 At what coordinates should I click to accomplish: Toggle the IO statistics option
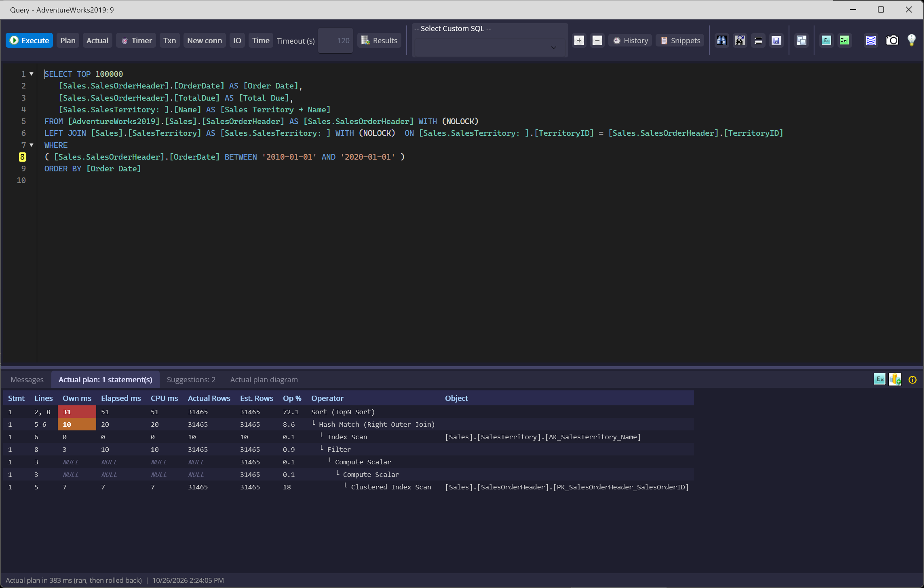tap(237, 40)
